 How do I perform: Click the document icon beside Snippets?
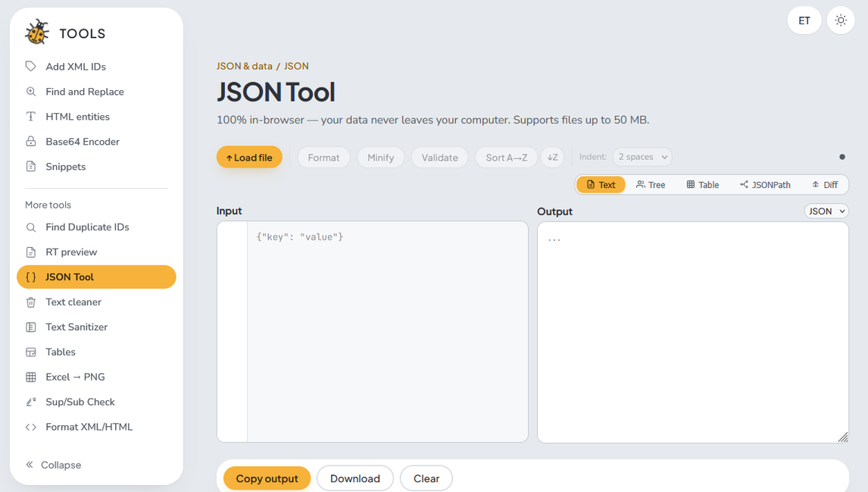click(x=31, y=166)
